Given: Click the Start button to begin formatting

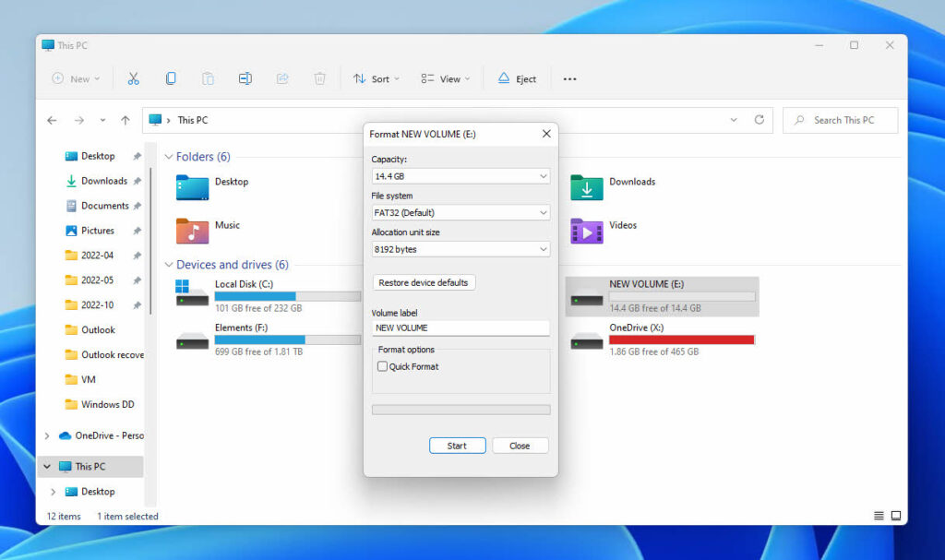Looking at the screenshot, I should (457, 445).
